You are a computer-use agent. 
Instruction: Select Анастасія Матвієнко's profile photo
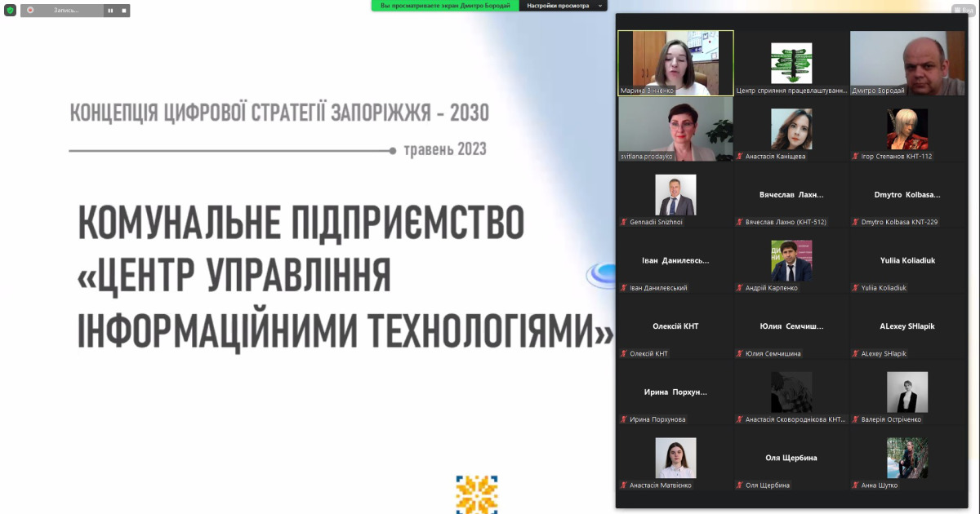point(675,458)
